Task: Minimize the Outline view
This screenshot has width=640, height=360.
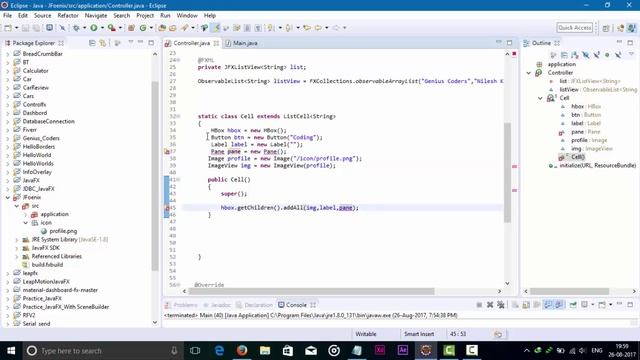Action: (619, 42)
